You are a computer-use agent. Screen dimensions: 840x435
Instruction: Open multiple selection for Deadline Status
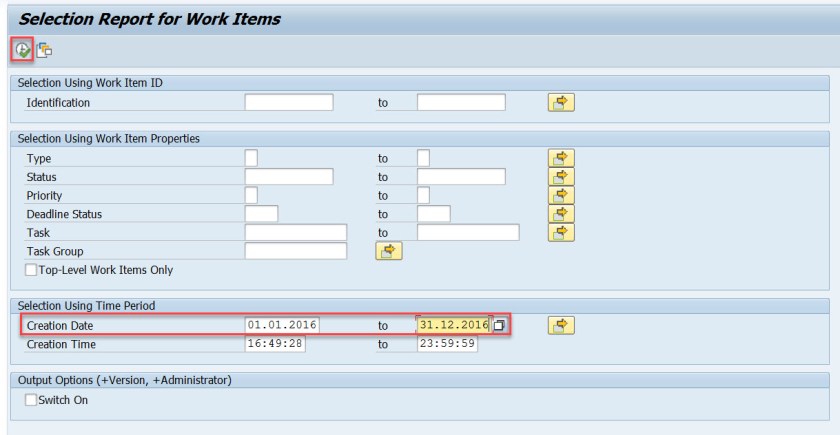tap(561, 214)
